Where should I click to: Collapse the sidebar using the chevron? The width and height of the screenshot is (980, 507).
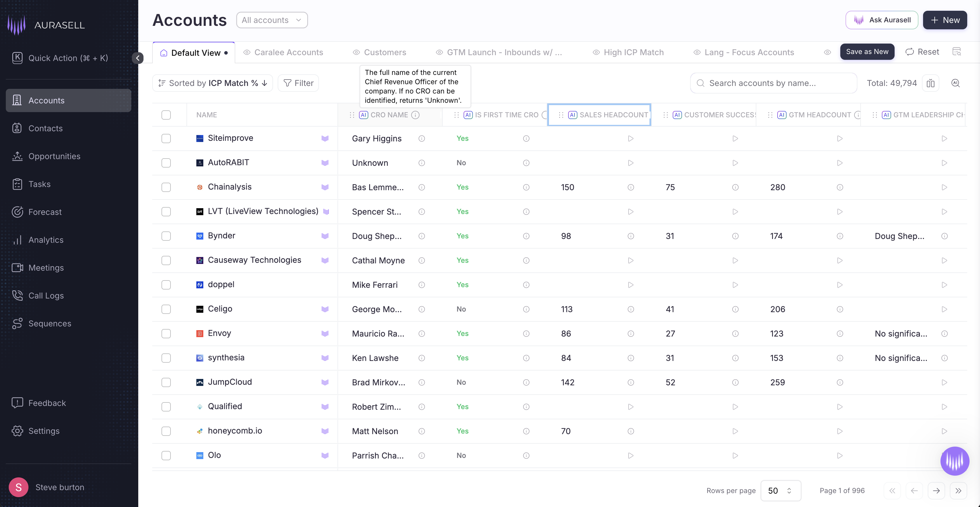[x=138, y=58]
